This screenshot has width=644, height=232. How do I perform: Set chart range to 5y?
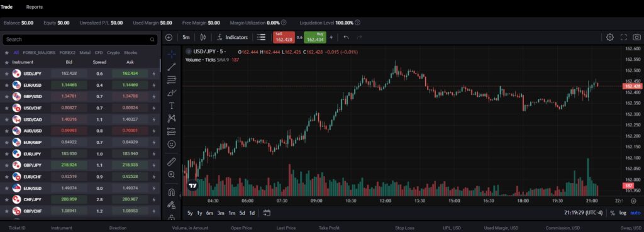(x=190, y=213)
